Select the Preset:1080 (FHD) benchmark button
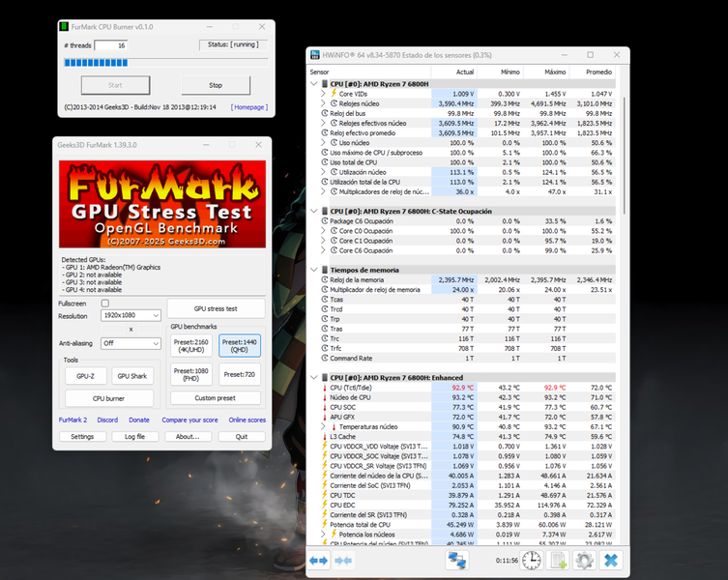Viewport: 728px width, 580px height. coord(192,374)
